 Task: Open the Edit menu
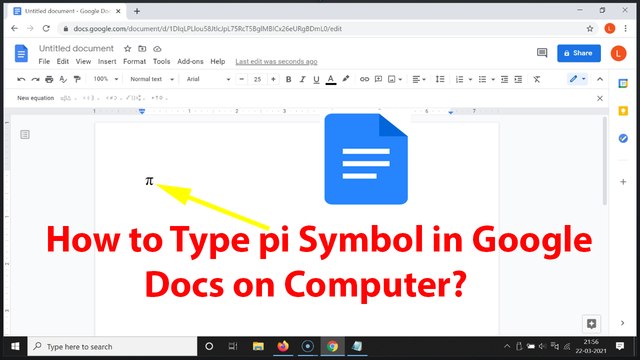pyautogui.click(x=62, y=62)
